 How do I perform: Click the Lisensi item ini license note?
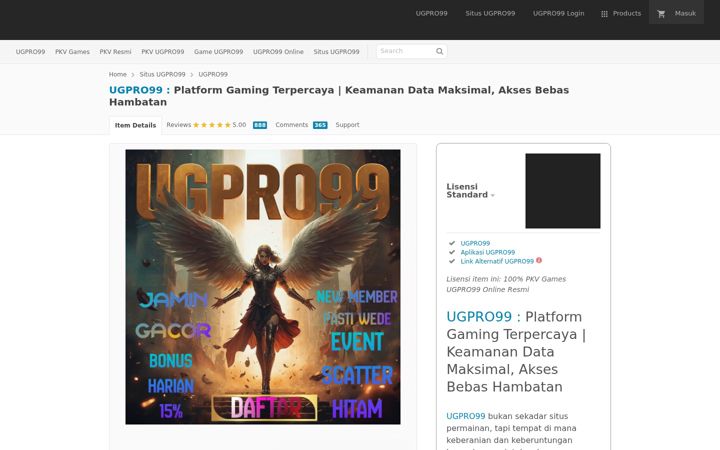[x=506, y=284]
